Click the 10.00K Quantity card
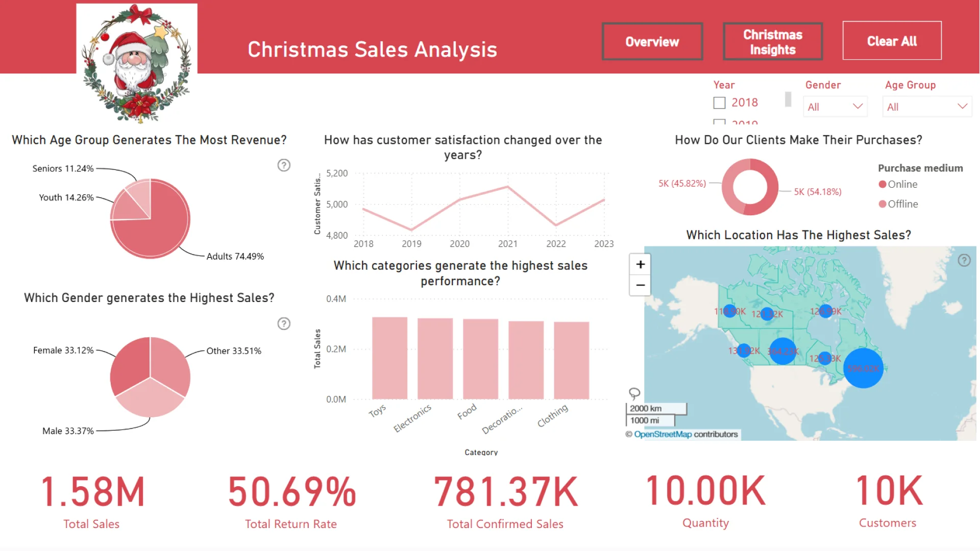Image resolution: width=980 pixels, height=551 pixels. (706, 499)
